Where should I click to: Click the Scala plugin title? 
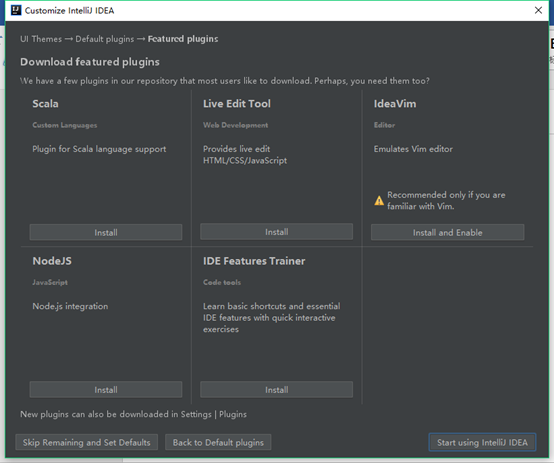click(45, 104)
